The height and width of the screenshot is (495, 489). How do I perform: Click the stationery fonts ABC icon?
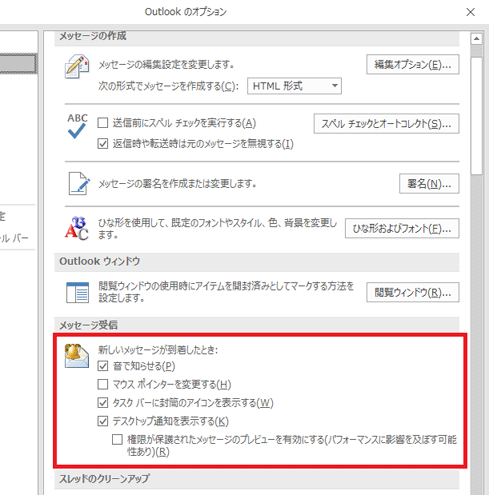(77, 228)
